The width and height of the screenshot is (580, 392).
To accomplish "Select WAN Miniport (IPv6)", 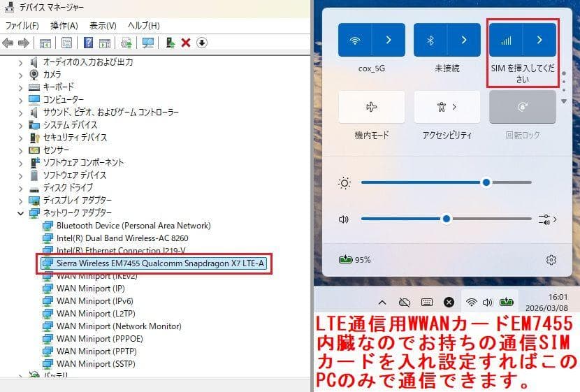I will pos(94,301).
